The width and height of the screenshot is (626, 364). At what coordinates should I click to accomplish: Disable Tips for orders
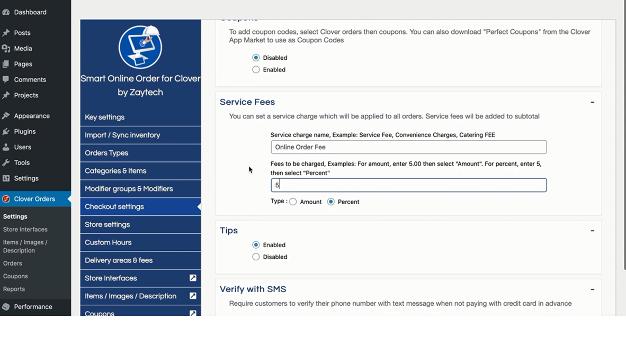coord(256,257)
